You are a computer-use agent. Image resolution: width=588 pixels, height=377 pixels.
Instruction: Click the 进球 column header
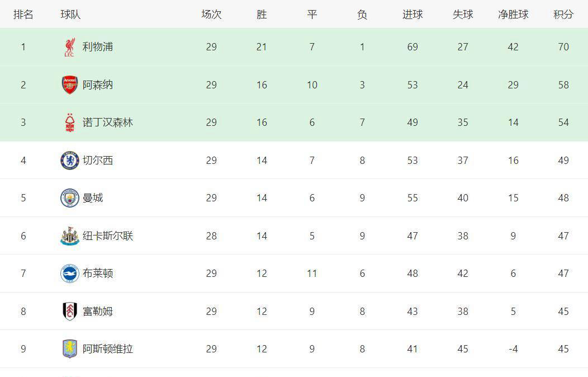(x=412, y=15)
